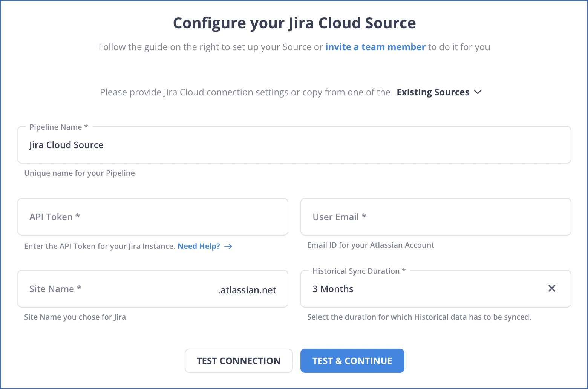Click the Configure your Jira Cloud Source heading
The height and width of the screenshot is (389, 588).
(294, 23)
